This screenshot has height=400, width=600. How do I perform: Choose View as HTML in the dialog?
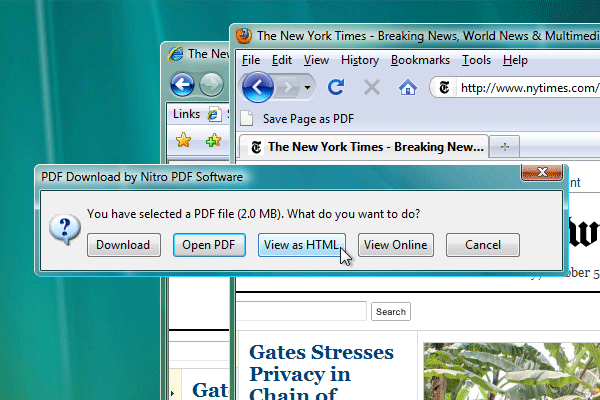click(301, 245)
